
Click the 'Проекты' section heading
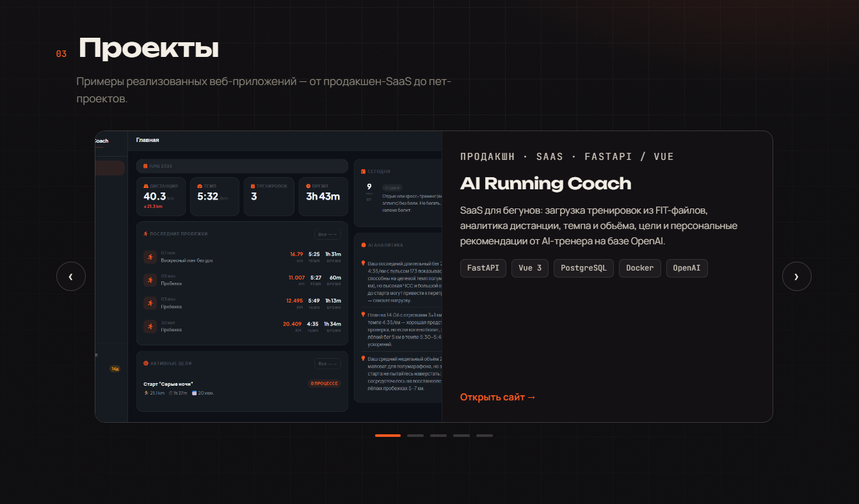coord(149,49)
